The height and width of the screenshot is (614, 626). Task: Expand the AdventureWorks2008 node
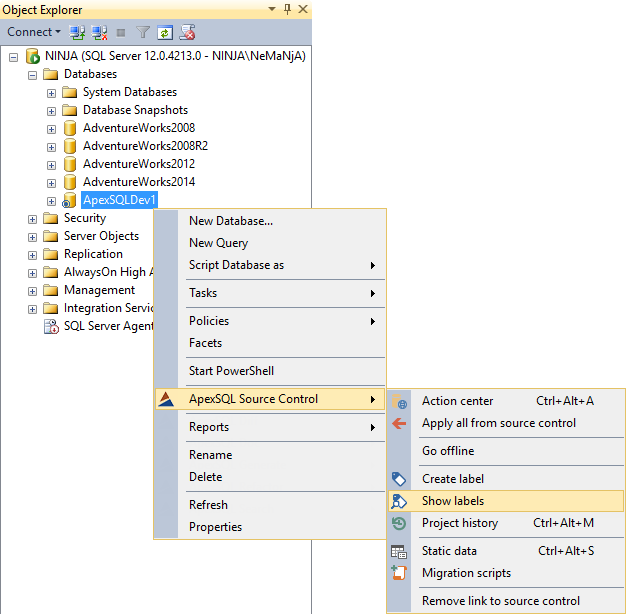[51, 129]
